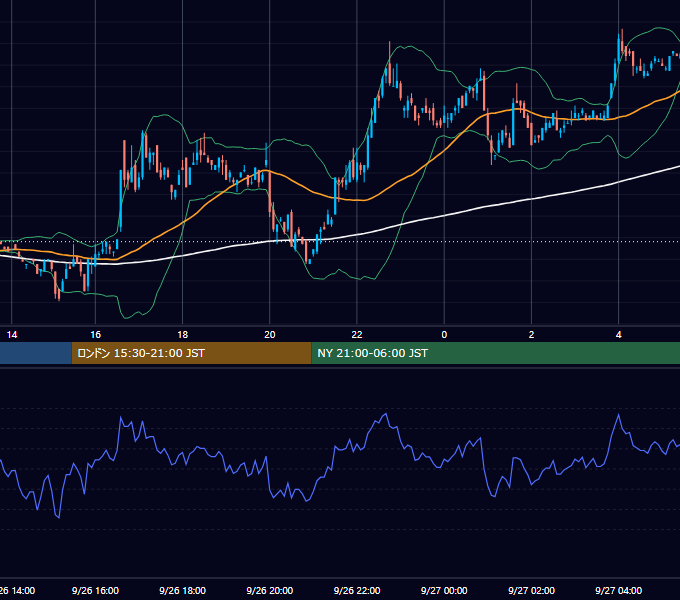Select the blue session bar before London

coord(36,353)
